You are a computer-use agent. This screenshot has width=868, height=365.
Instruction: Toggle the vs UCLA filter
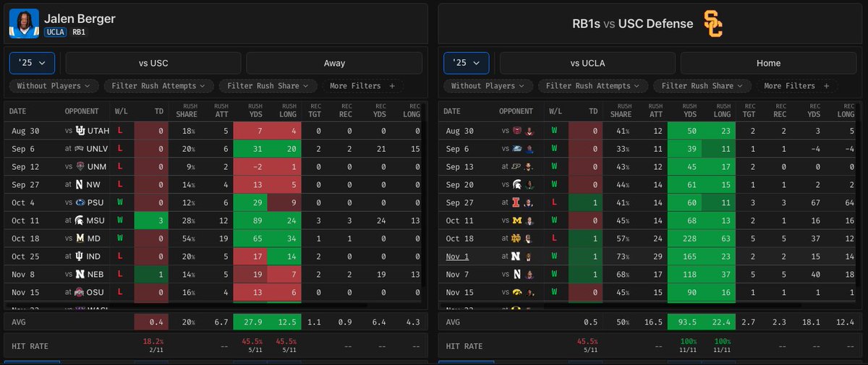click(x=587, y=63)
